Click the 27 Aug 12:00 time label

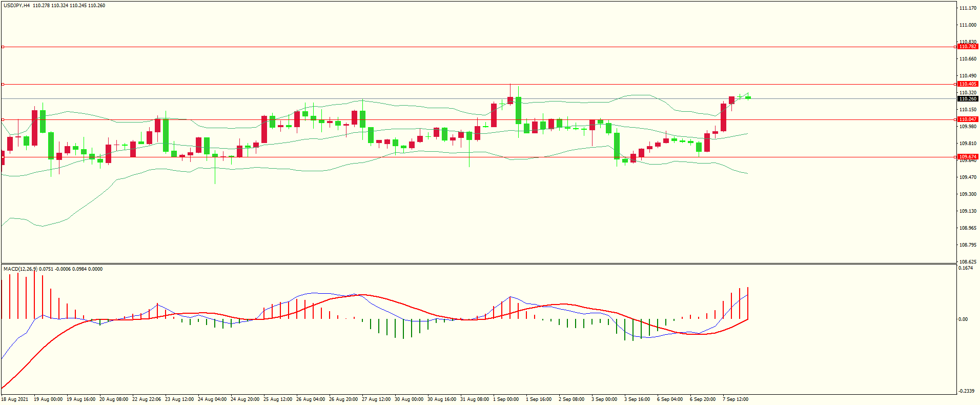pyautogui.click(x=376, y=399)
